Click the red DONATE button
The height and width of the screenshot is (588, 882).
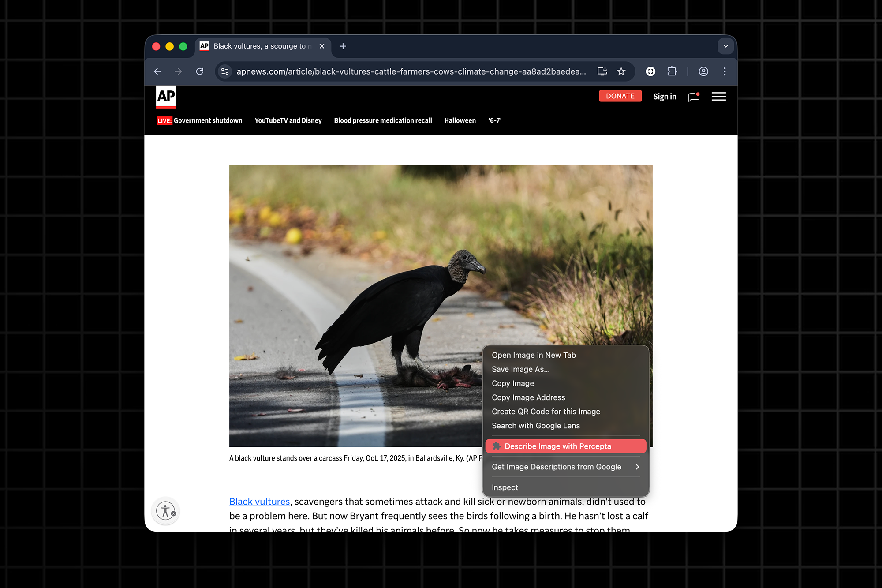click(620, 96)
